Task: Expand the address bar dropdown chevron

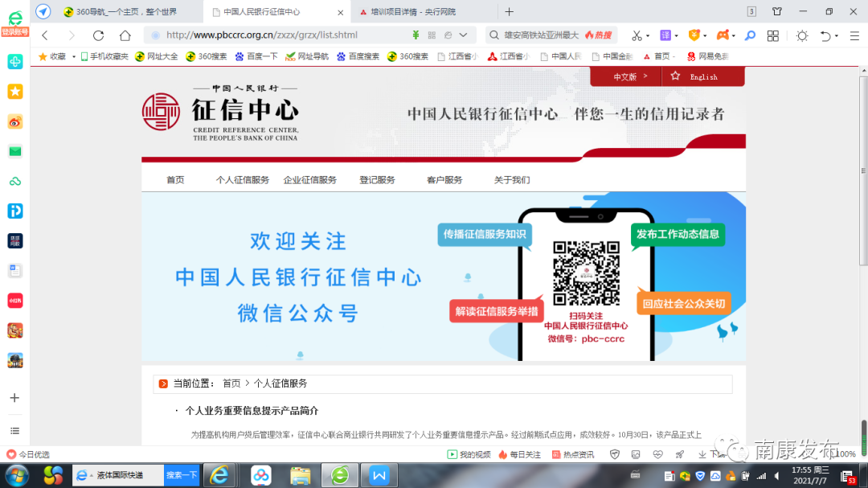Action: tap(461, 35)
